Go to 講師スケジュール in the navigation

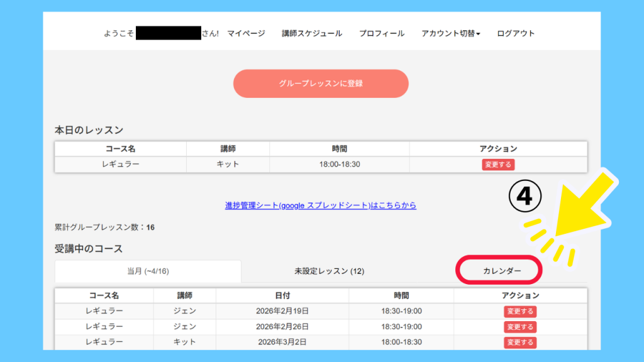(x=312, y=33)
